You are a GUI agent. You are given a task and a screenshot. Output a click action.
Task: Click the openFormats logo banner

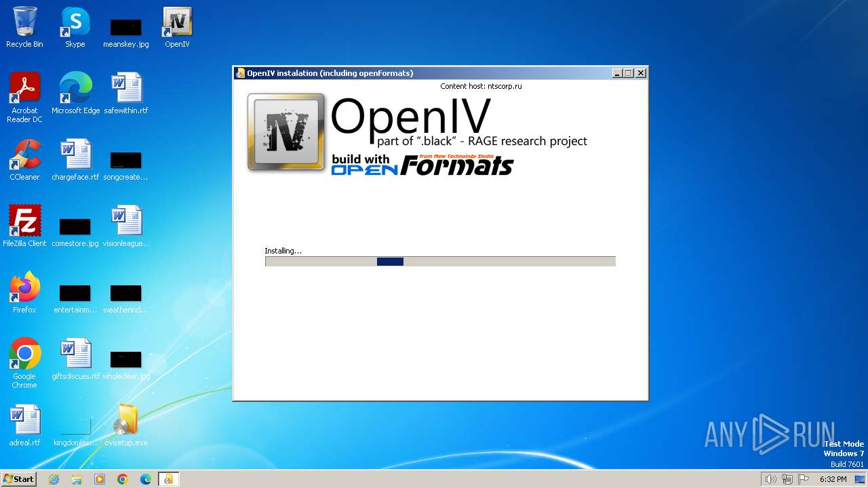[x=422, y=165]
